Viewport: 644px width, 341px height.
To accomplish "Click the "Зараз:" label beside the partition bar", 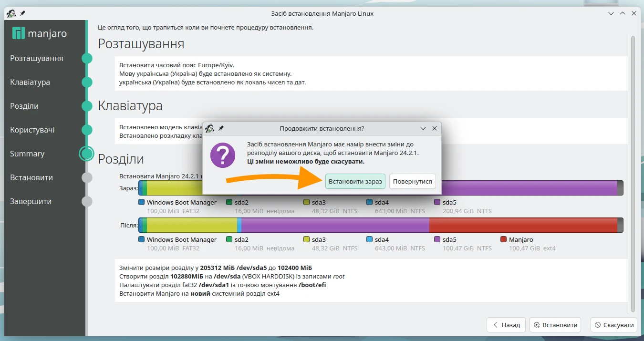I will click(128, 188).
